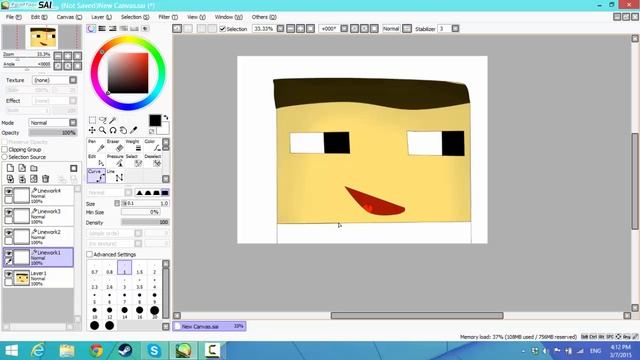Enable the Clipping Group checkbox
Viewport: 640px width, 360px height.
(5, 149)
